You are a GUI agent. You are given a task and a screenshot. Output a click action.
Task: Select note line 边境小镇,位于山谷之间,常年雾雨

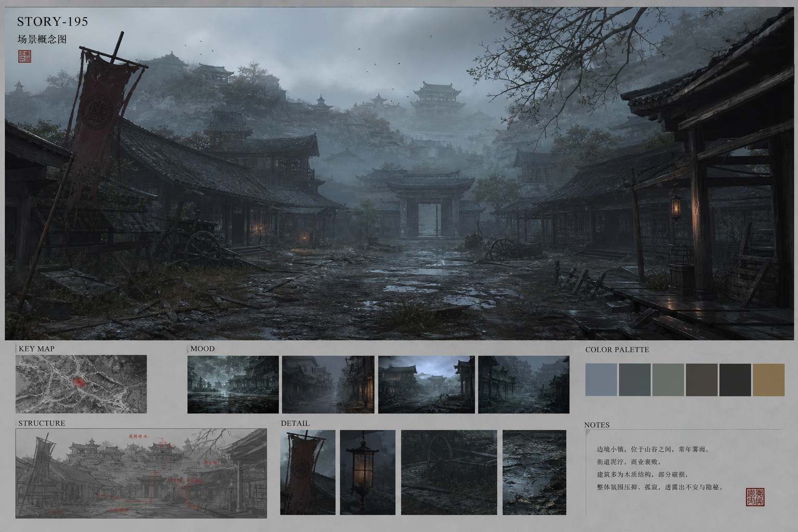[x=653, y=449]
